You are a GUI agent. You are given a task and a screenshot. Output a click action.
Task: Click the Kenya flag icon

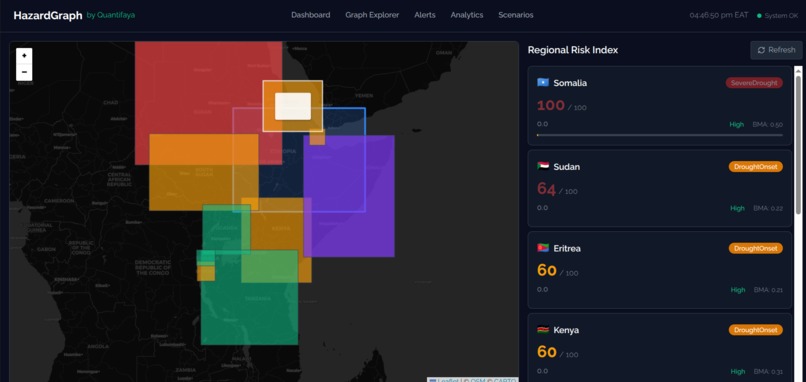(543, 330)
